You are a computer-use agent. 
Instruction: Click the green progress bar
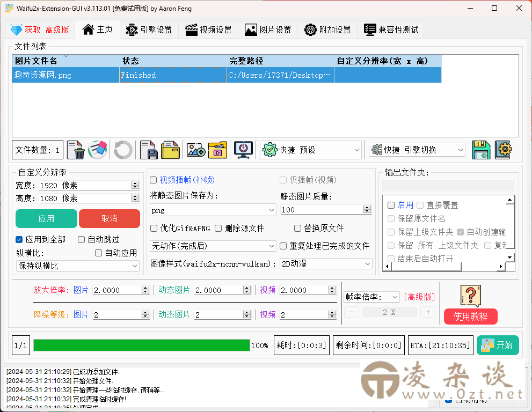pos(142,345)
